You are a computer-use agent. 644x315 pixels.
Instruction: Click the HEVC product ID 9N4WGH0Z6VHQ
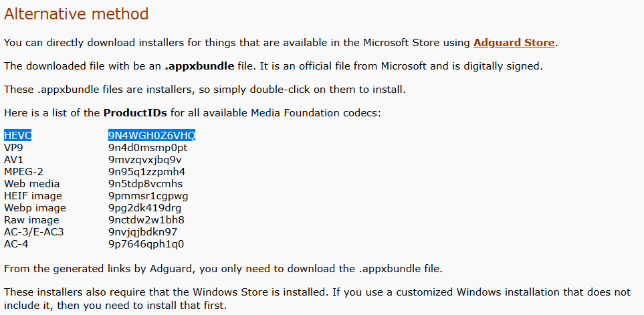(x=152, y=135)
